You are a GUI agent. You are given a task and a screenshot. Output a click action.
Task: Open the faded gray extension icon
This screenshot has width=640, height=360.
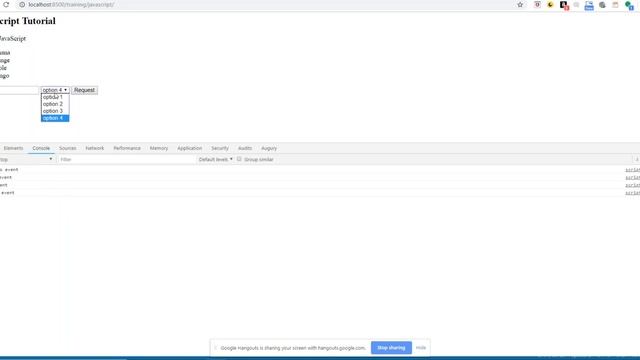coord(576,5)
